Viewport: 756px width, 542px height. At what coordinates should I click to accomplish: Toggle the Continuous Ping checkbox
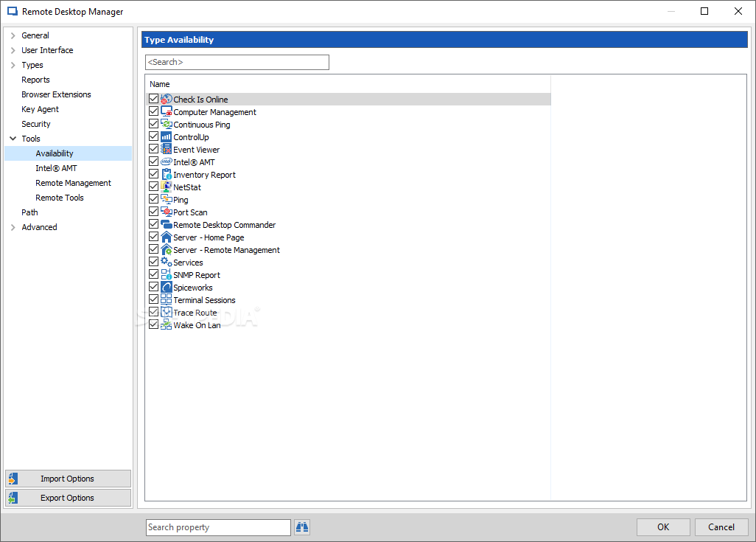[153, 124]
